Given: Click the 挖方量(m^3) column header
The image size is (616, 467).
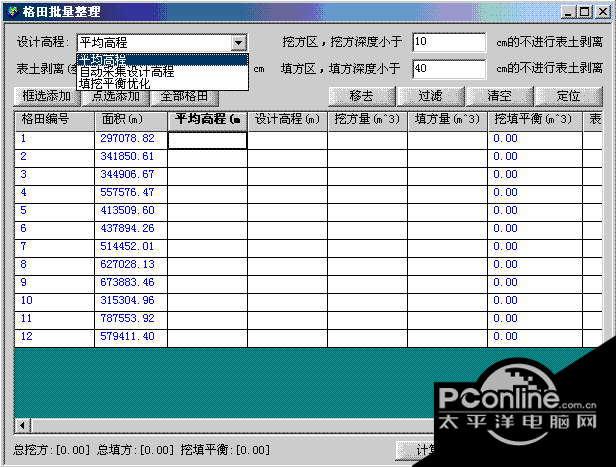Looking at the screenshot, I should pyautogui.click(x=368, y=121).
